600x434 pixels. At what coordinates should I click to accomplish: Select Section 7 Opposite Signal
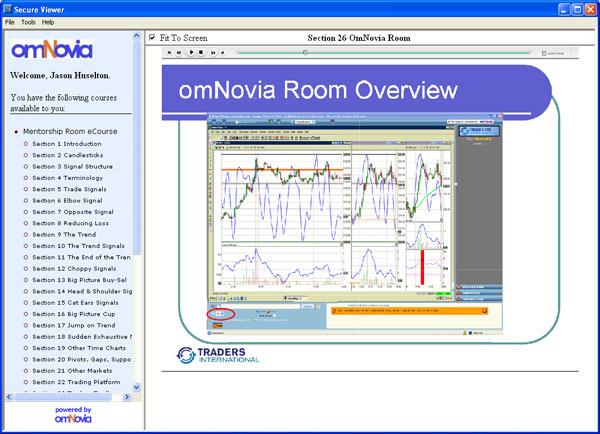[x=73, y=212]
